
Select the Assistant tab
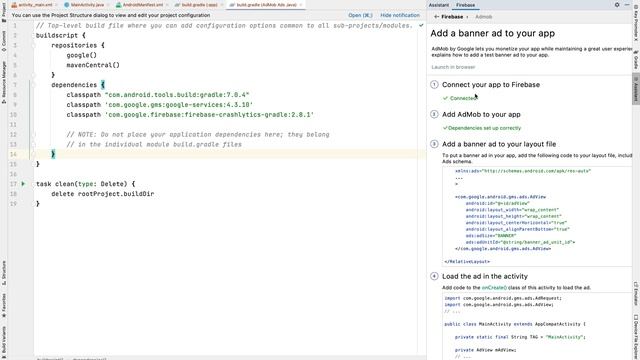pos(439,5)
